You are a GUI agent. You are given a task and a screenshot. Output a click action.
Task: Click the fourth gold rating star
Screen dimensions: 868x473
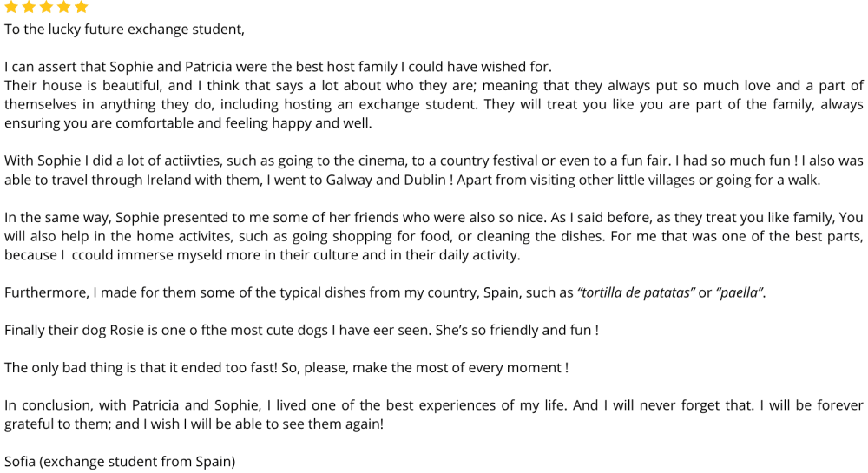pyautogui.click(x=63, y=7)
